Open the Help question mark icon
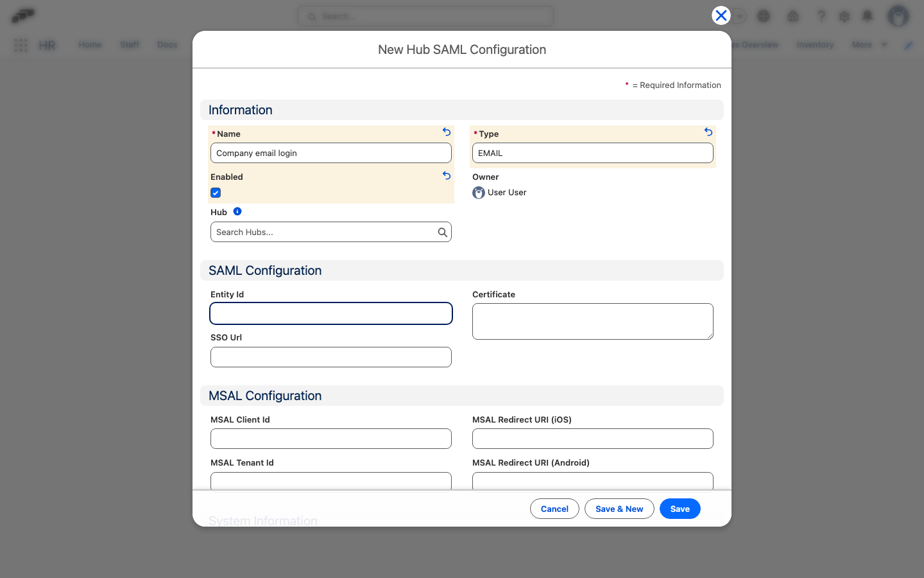 point(821,16)
